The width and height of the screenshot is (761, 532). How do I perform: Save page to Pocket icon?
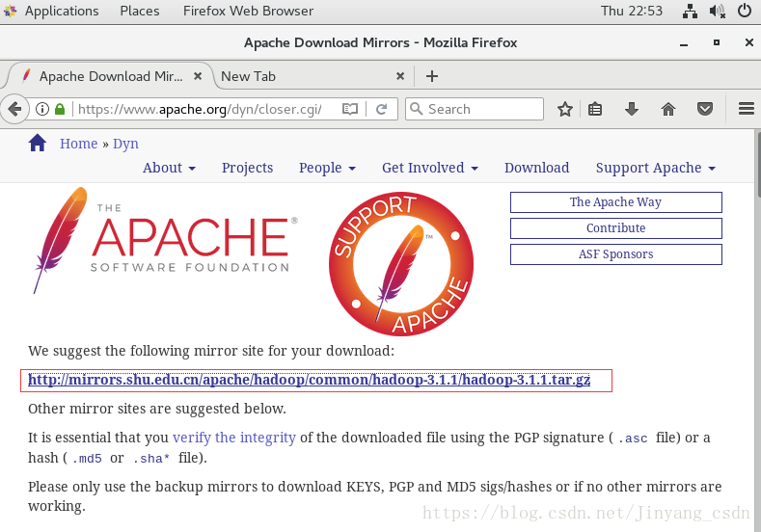pos(705,109)
